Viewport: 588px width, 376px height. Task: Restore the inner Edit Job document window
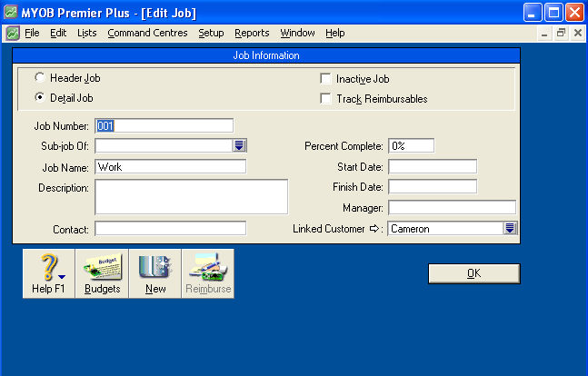561,33
